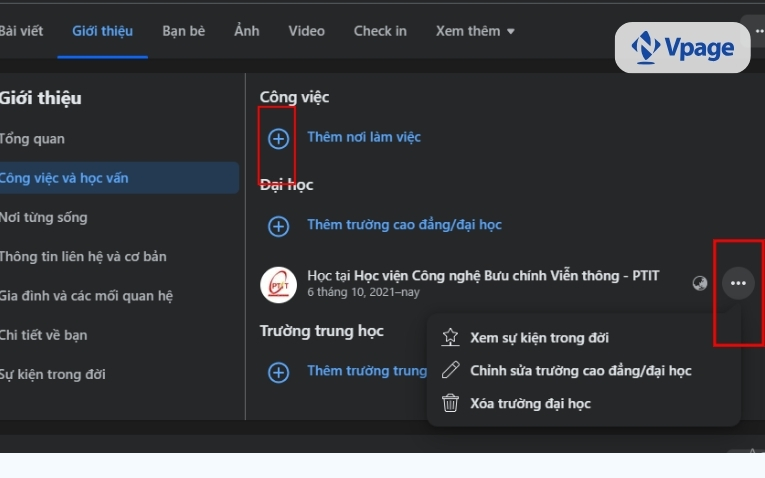
Task: Open the Ảnh tab
Action: (x=247, y=31)
